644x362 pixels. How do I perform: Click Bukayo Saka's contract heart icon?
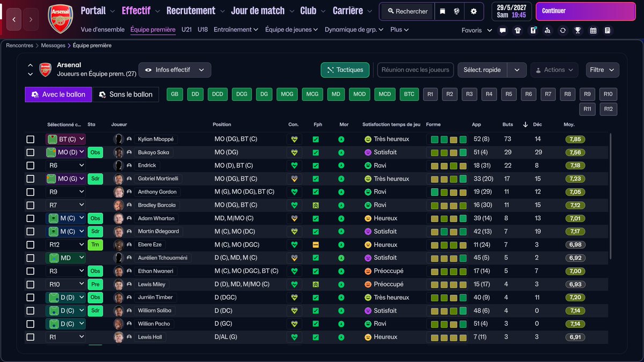pos(294,152)
